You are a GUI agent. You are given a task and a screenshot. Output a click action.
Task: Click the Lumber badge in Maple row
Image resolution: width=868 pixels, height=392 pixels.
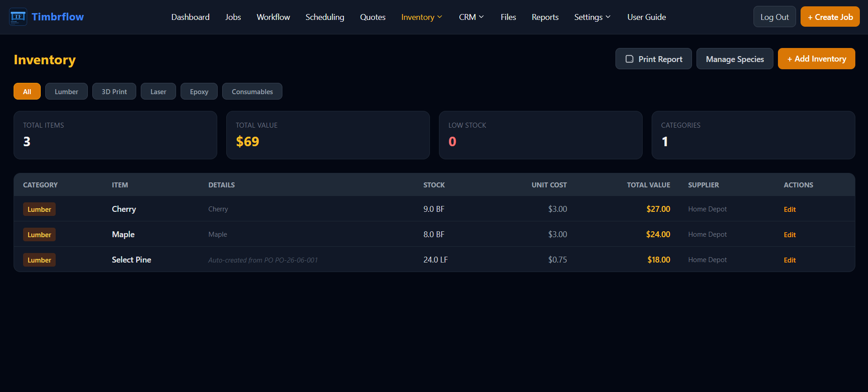(39, 234)
